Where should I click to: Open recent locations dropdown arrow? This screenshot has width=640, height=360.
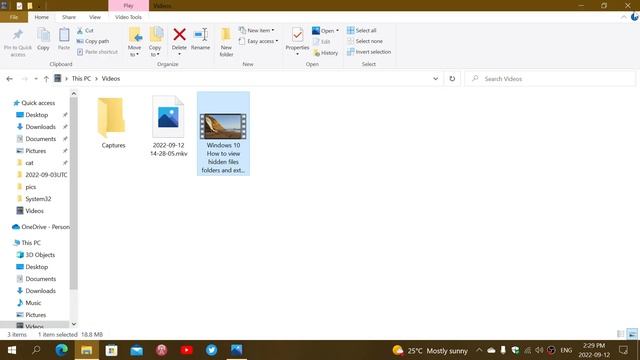click(x=36, y=79)
